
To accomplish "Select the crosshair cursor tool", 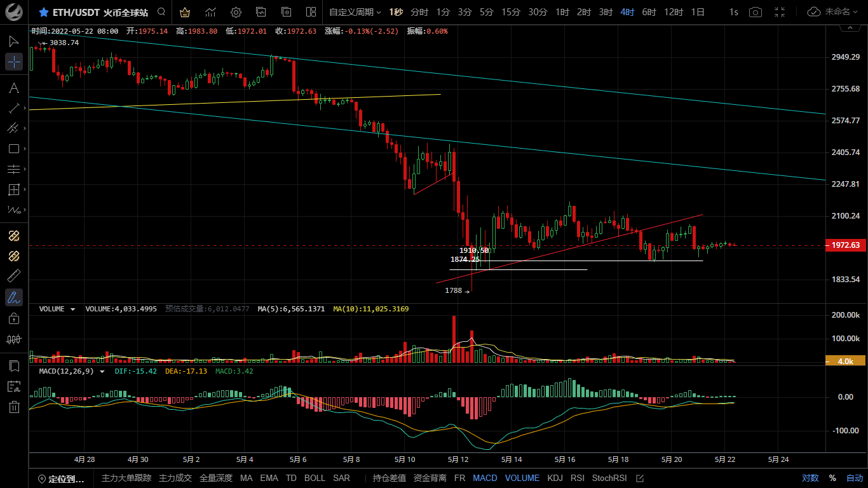I will pos(14,62).
